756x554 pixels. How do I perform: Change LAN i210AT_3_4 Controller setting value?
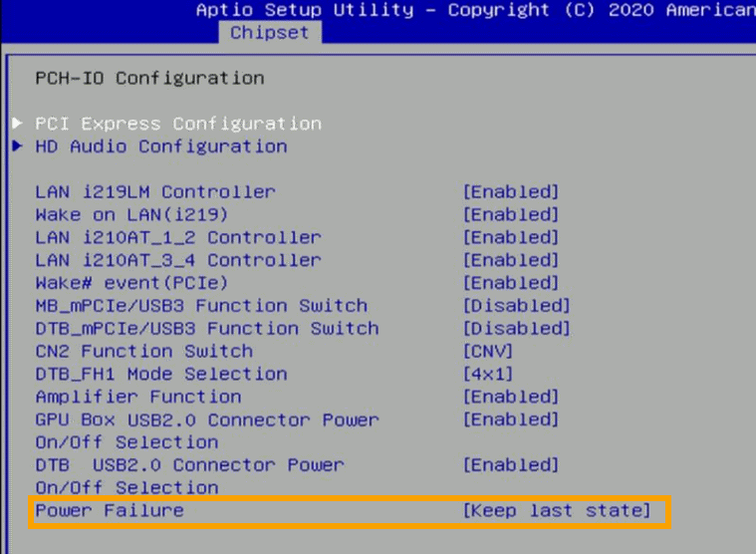(511, 260)
